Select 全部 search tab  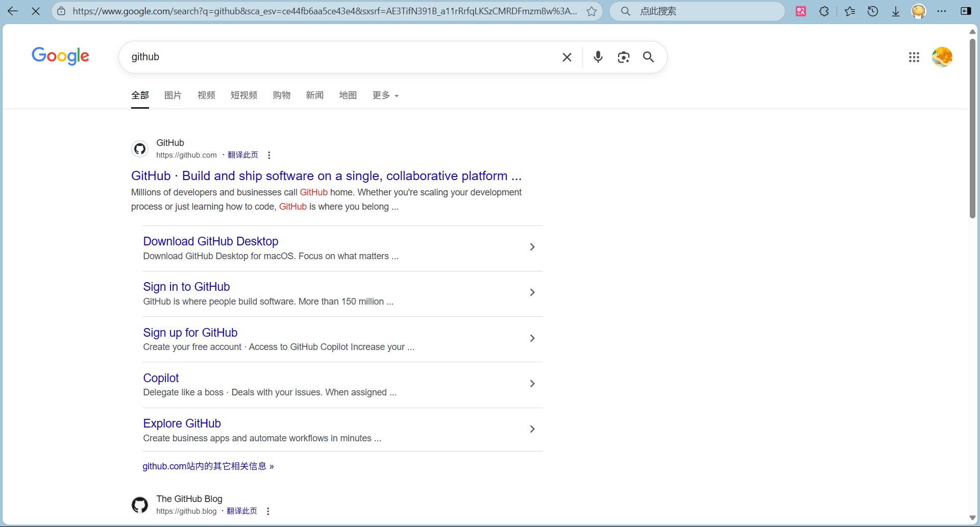140,95
